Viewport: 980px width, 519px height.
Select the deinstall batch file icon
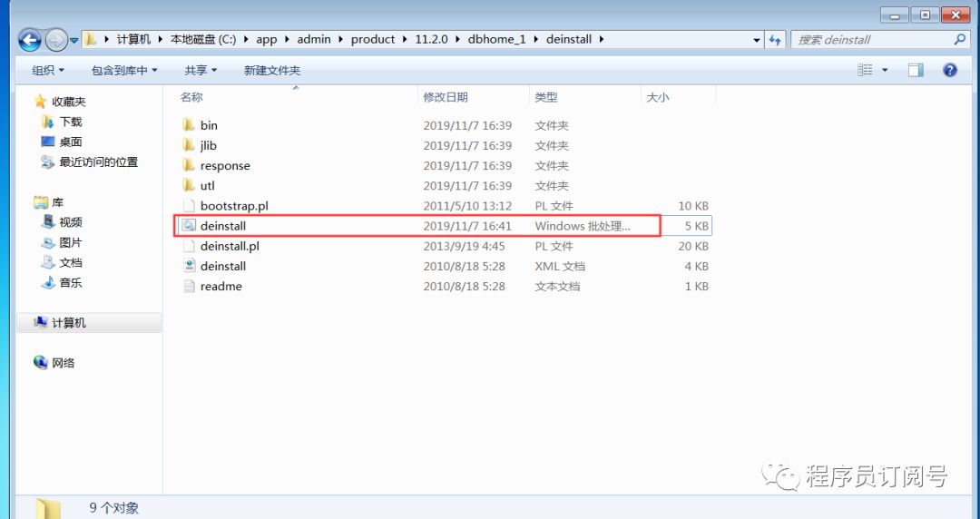189,226
